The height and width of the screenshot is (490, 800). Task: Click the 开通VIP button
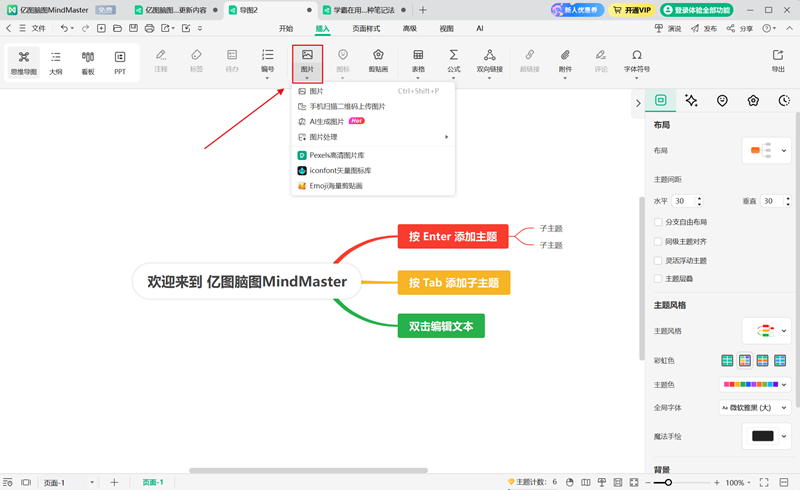coord(632,10)
